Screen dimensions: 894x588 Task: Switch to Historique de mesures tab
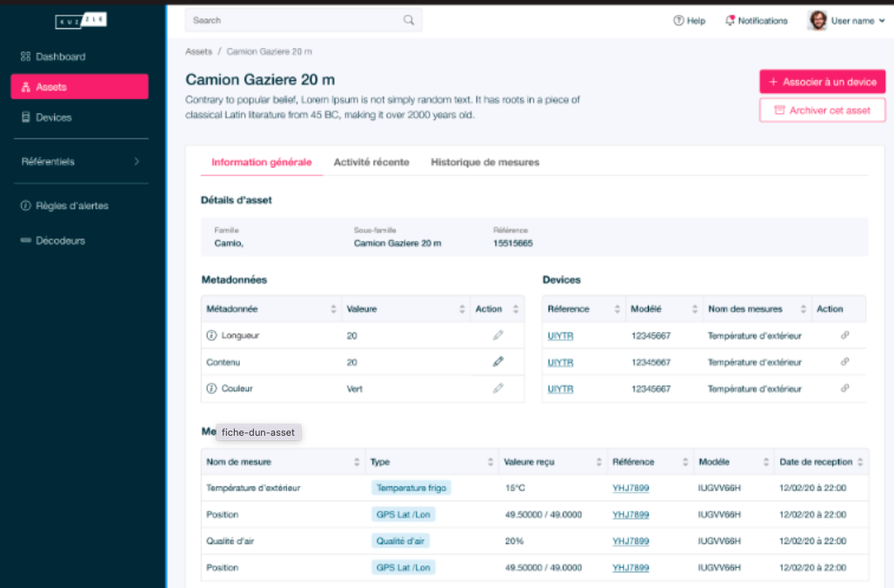[484, 162]
